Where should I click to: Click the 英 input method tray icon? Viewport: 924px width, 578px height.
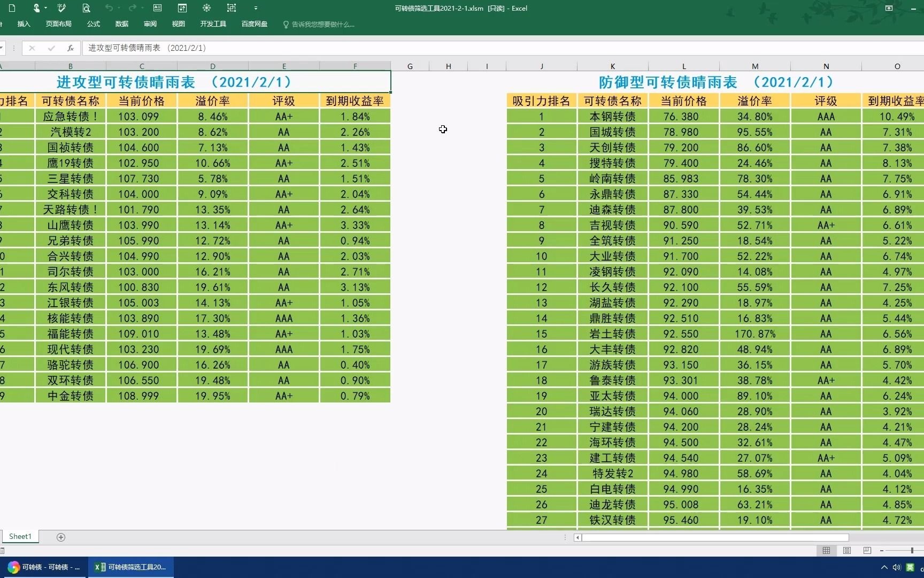point(910,567)
